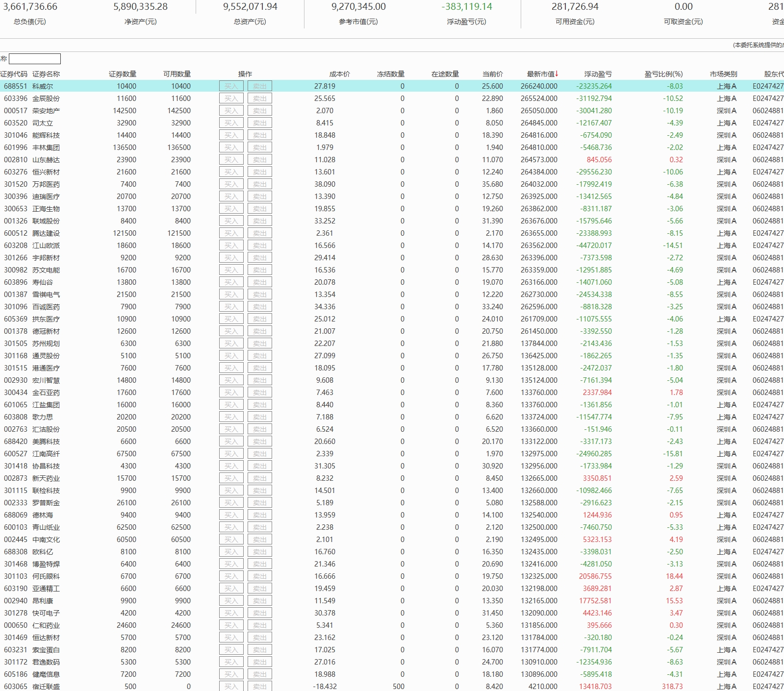Click the 成本价 column header

click(339, 74)
